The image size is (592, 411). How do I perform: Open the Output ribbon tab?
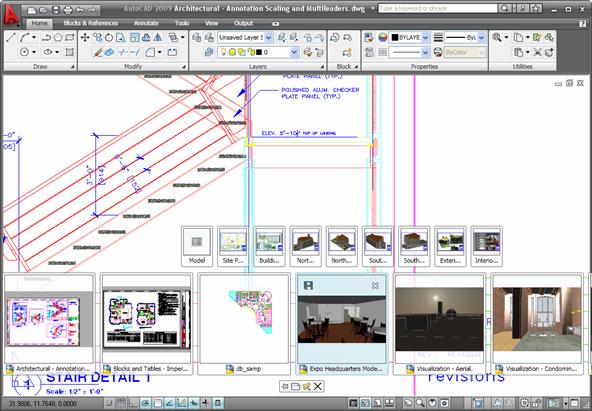click(244, 23)
